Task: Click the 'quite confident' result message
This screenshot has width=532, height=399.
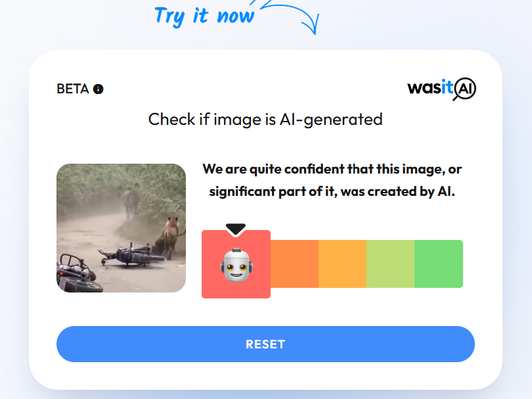Action: click(x=332, y=180)
